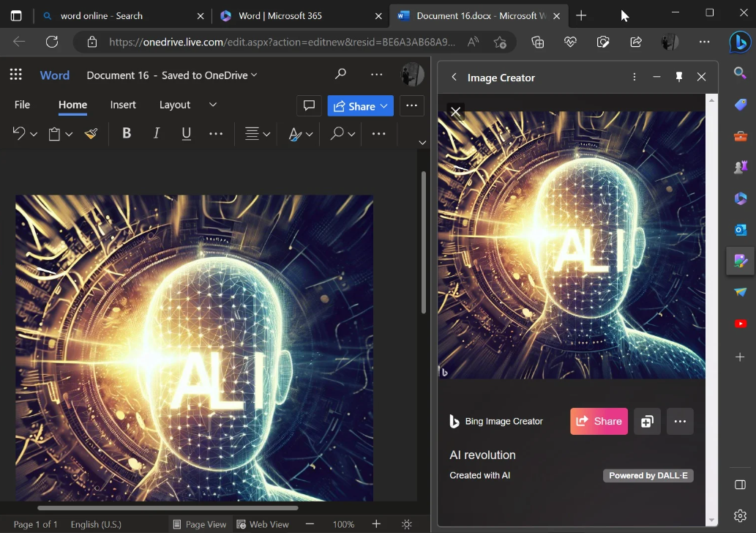Switch to Web View in status bar
The height and width of the screenshot is (533, 756).
(x=262, y=524)
